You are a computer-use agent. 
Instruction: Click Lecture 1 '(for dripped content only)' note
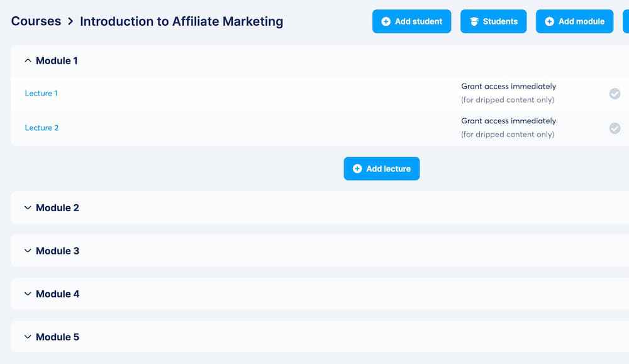[x=508, y=100]
